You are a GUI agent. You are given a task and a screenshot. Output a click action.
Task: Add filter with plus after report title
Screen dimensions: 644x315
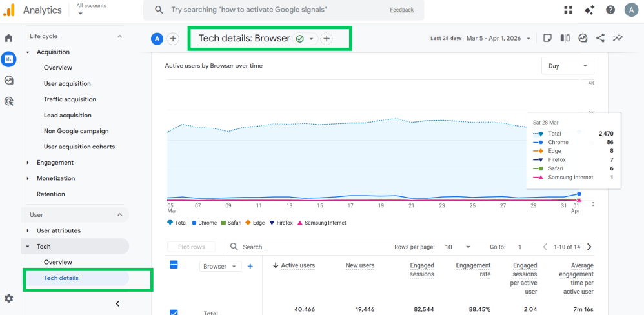pos(327,39)
